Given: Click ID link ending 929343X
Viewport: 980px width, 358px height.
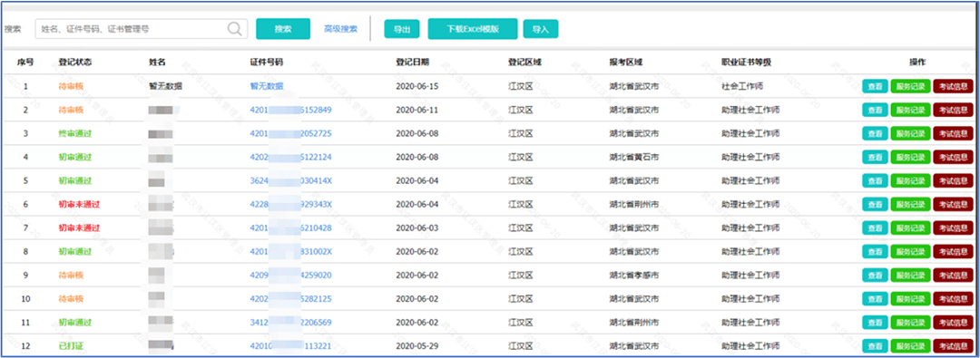Looking at the screenshot, I should pyautogui.click(x=290, y=204).
